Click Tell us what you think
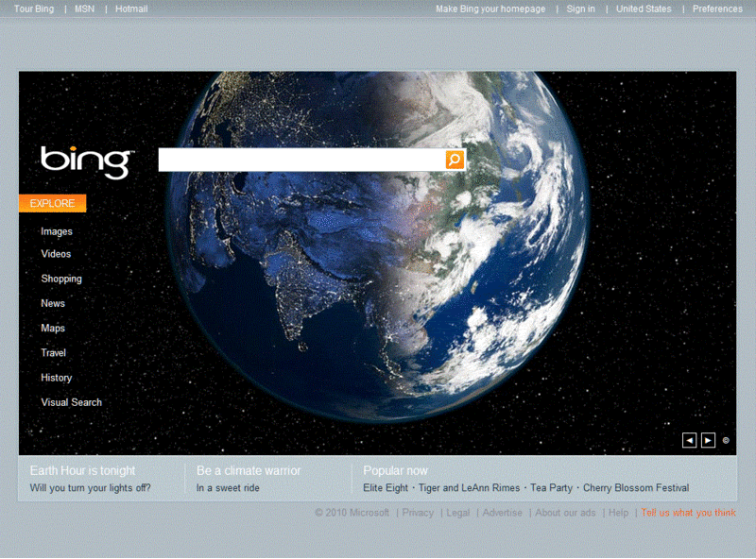Image resolution: width=756 pixels, height=559 pixels. 688,512
